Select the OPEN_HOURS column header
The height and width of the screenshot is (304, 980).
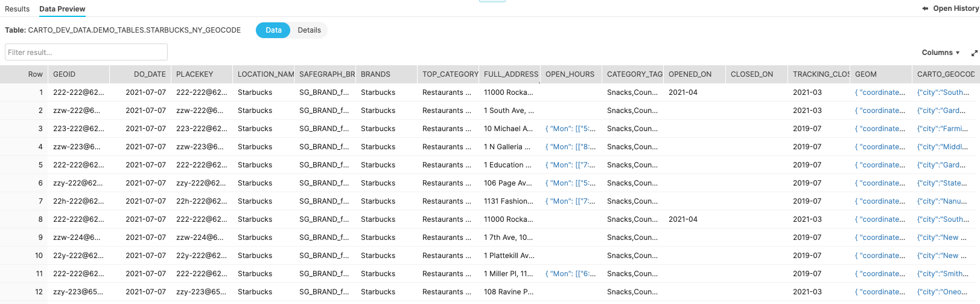[570, 74]
